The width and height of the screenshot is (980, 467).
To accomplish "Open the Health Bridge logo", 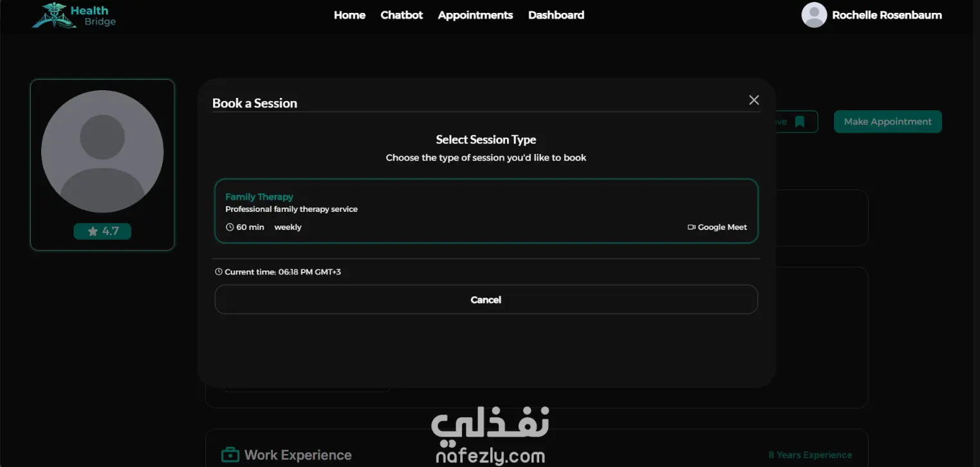I will click(75, 15).
